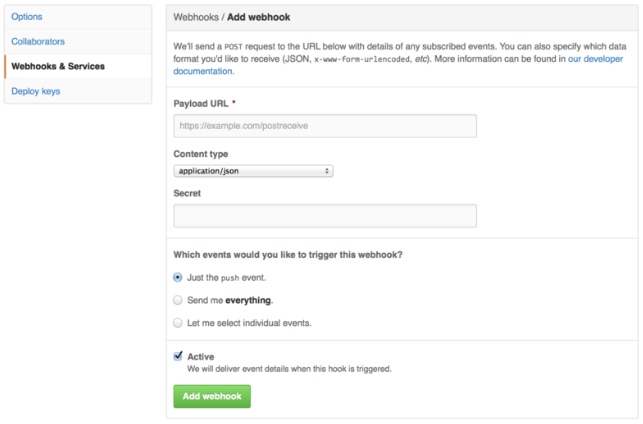Screen dimensions: 643x424
Task: Focus the Secret text field
Action: tap(325, 216)
